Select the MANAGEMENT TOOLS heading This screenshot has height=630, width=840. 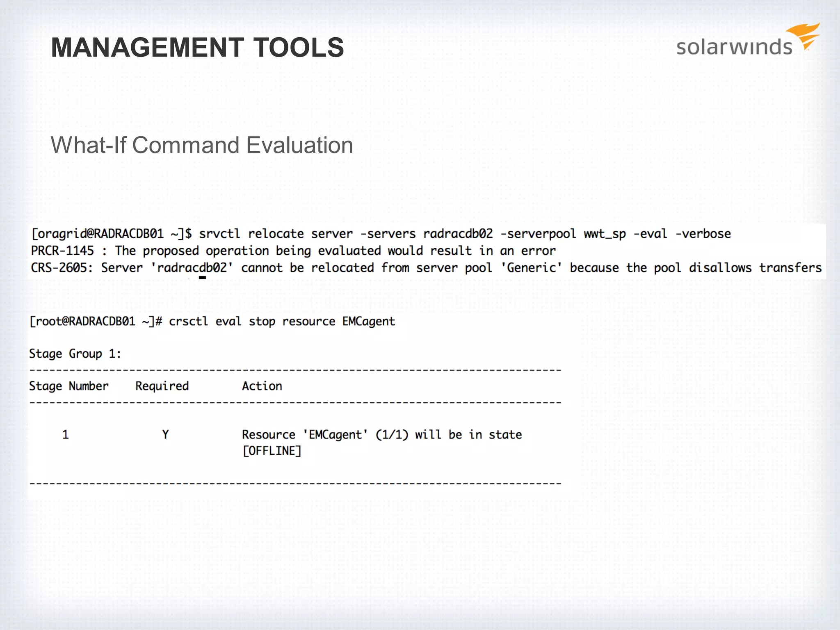coord(197,48)
